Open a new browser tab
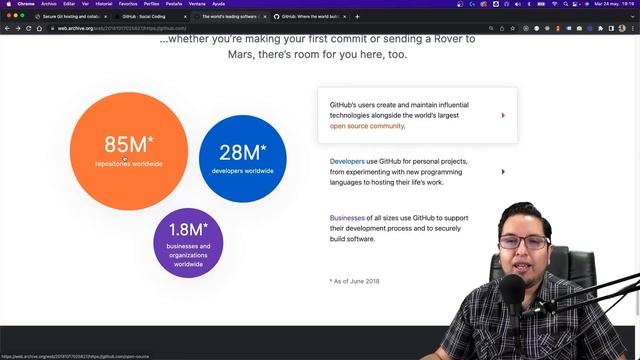 pos(357,17)
